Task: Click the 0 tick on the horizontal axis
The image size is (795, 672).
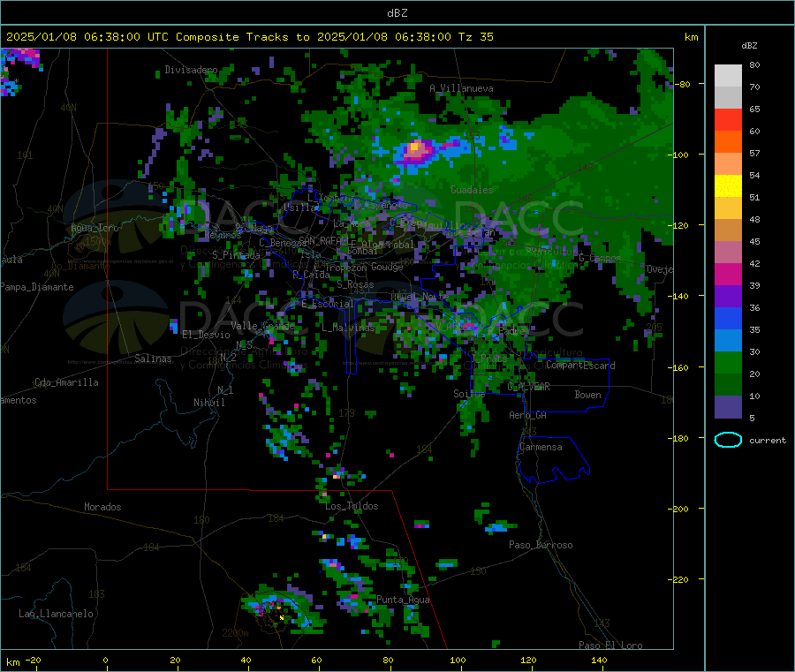Action: tap(105, 660)
